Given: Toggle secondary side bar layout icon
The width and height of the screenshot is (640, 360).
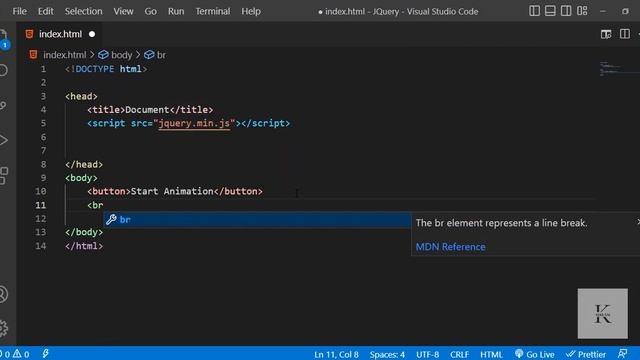Looking at the screenshot, I should click(566, 11).
